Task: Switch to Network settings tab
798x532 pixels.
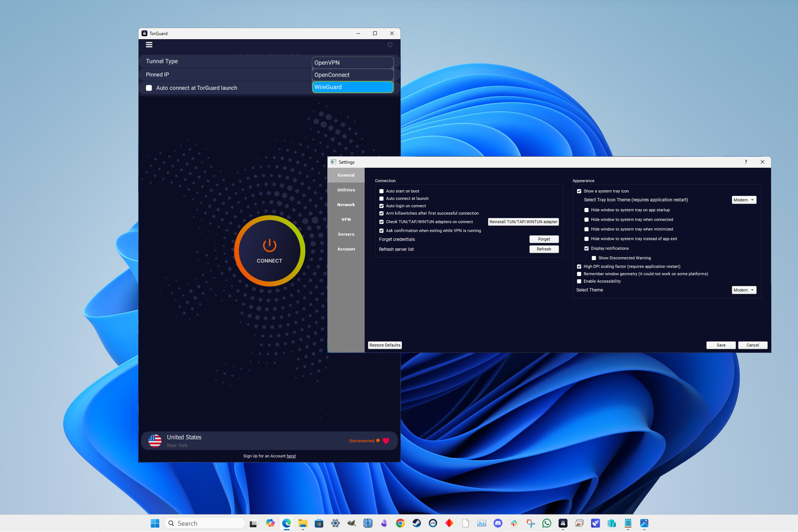Action: click(x=346, y=204)
